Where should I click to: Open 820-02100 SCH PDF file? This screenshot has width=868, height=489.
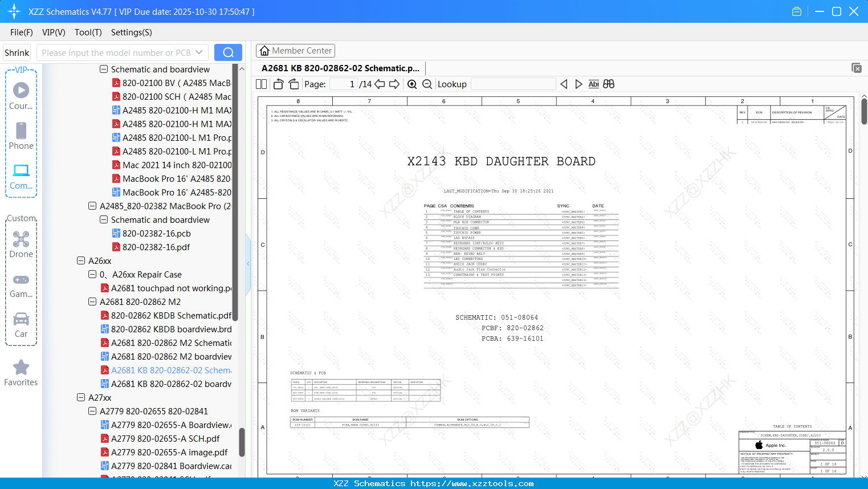(x=171, y=97)
